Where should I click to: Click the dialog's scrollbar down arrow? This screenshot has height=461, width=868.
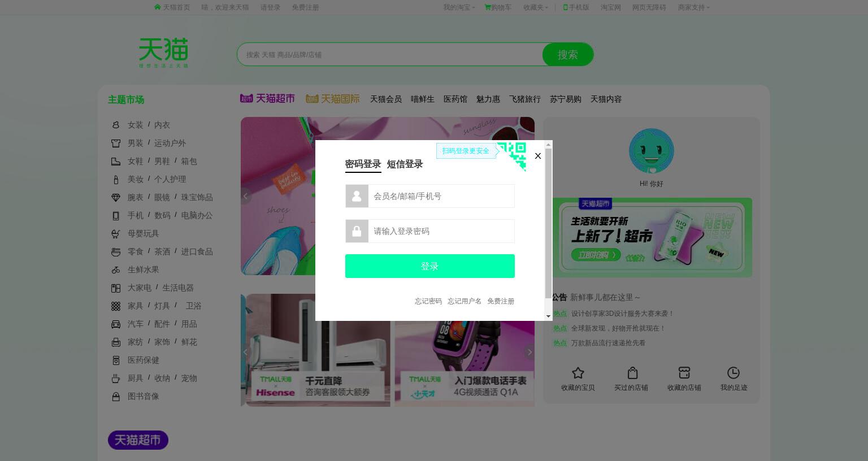pyautogui.click(x=548, y=316)
